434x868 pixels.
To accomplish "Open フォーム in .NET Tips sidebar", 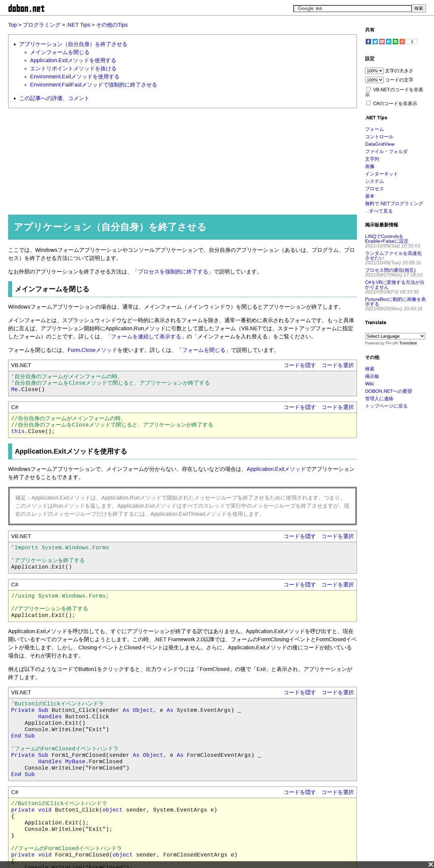I will (375, 129).
